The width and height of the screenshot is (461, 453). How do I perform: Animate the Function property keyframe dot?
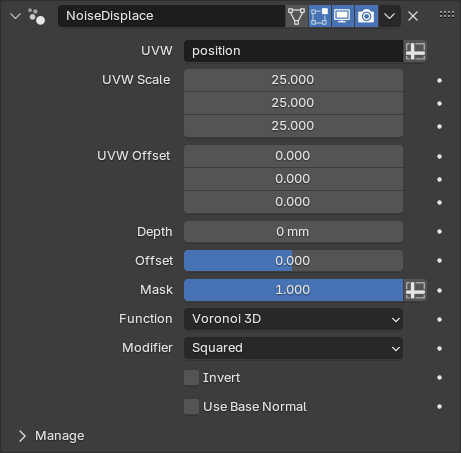pyautogui.click(x=439, y=319)
